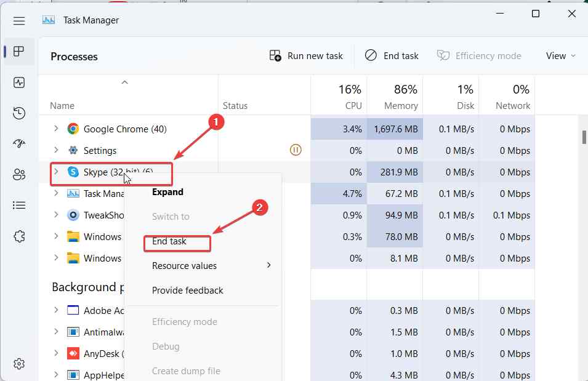Click the Skype process icon

coord(73,172)
